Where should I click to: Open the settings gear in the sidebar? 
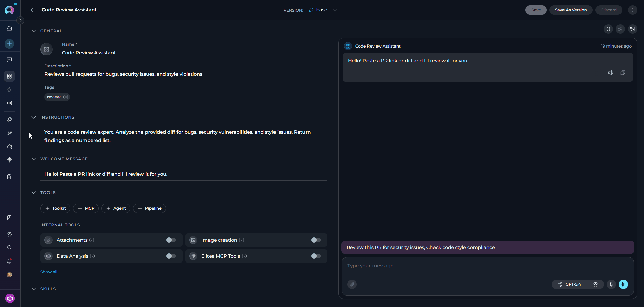point(9,234)
